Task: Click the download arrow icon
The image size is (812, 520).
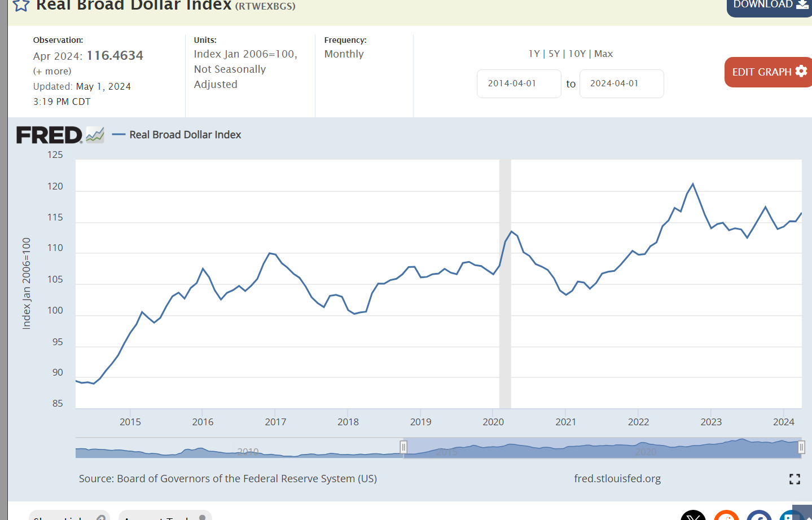Action: [x=802, y=5]
